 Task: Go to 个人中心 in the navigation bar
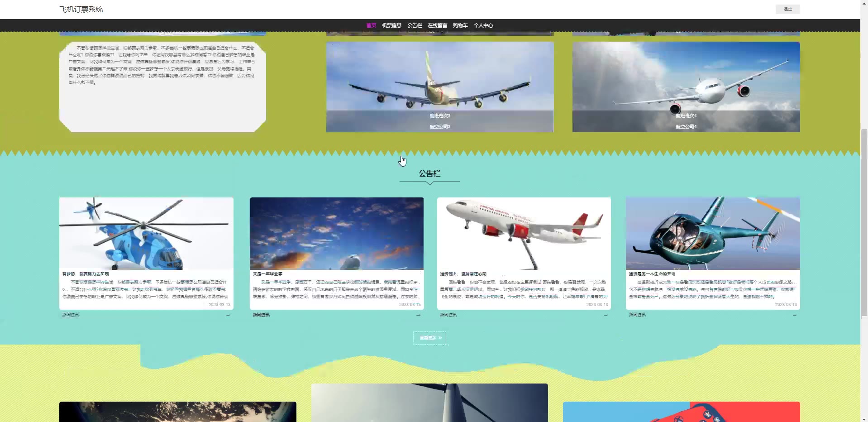483,25
